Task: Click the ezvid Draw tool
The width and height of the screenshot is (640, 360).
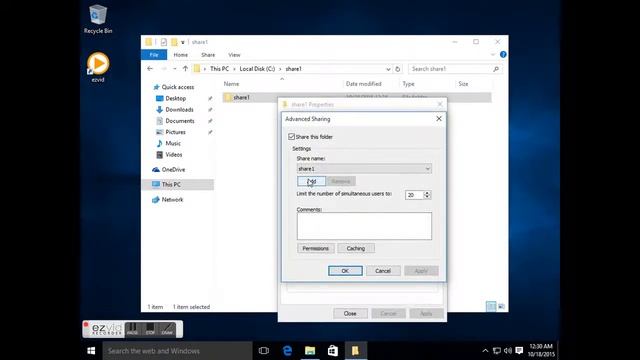Action: (167, 329)
